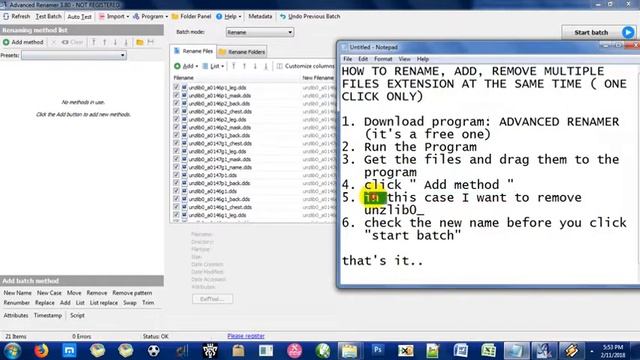Viewport: 640px width, 360px height.
Task: Add the Renumber batch method
Action: (x=17, y=303)
